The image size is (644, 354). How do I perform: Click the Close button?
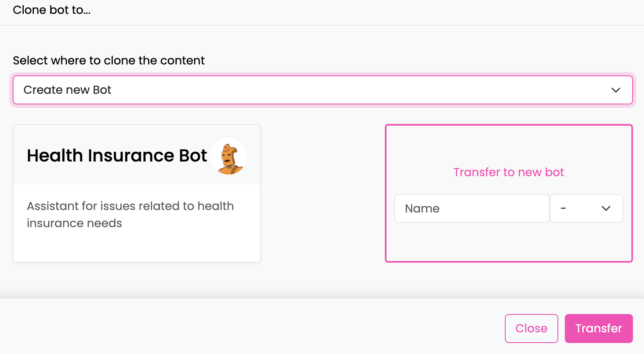click(x=531, y=328)
